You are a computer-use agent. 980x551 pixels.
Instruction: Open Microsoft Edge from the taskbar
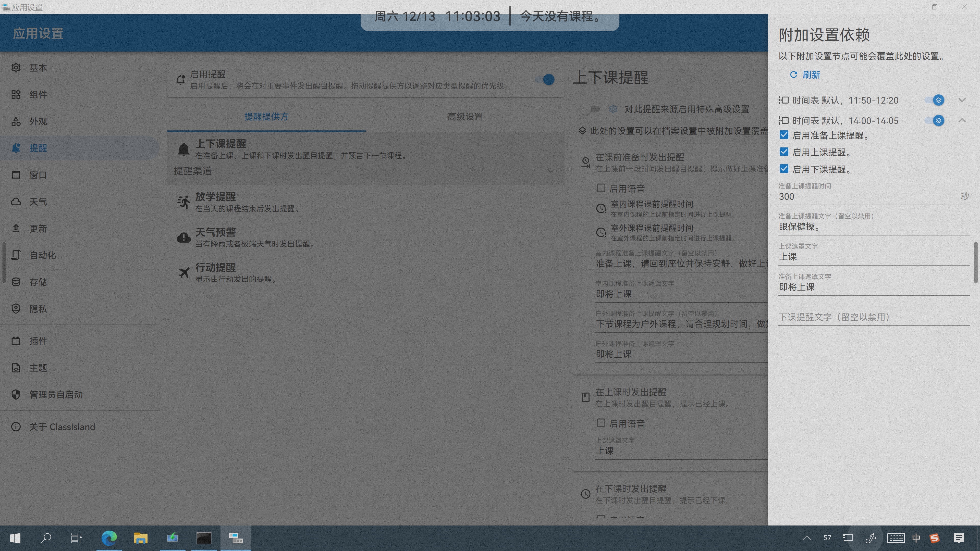[109, 538]
